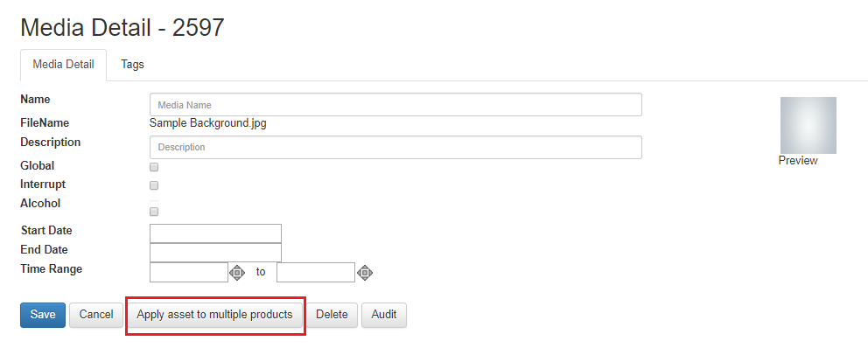Viewport: 868px width, 348px height.
Task: Open the start time picker icon
Action: click(237, 272)
